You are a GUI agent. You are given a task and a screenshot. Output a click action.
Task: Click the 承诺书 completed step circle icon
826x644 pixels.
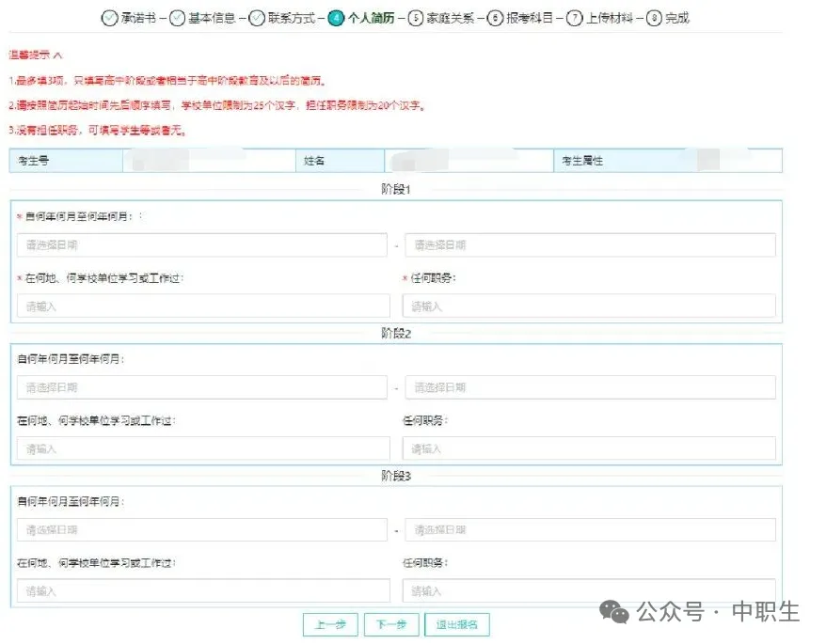pos(109,19)
